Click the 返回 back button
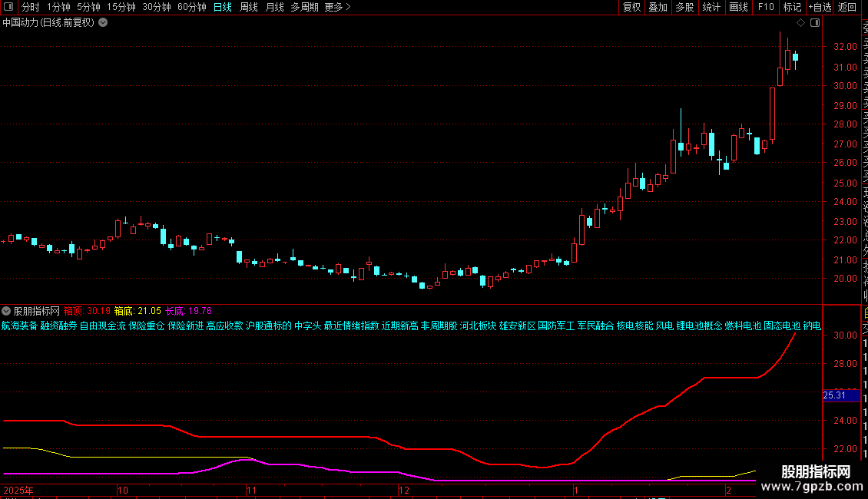 point(847,7)
